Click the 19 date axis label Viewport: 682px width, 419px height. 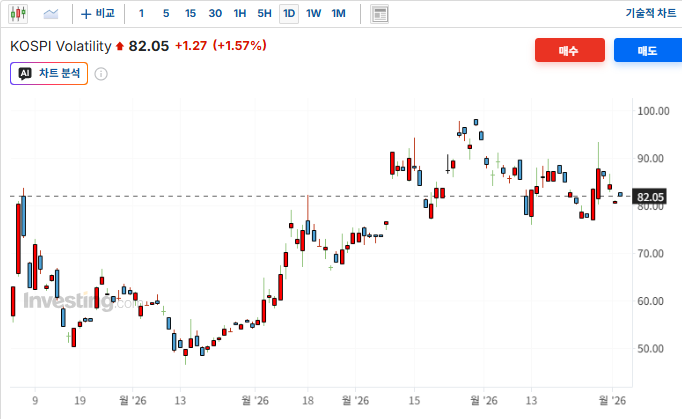click(80, 400)
